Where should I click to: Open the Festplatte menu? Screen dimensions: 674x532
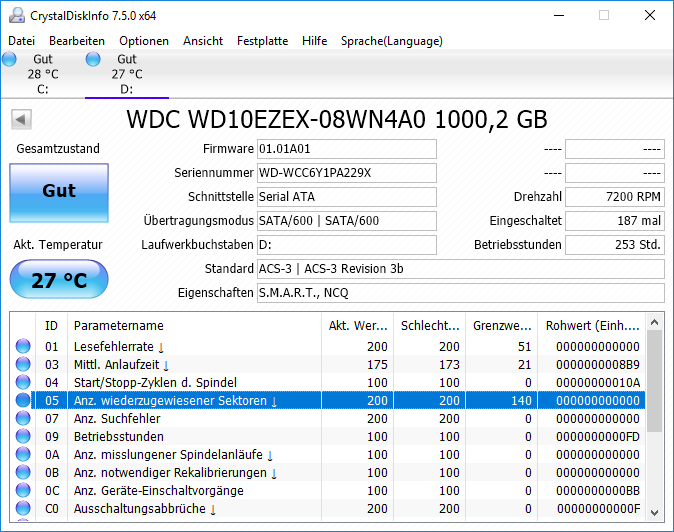click(x=263, y=41)
